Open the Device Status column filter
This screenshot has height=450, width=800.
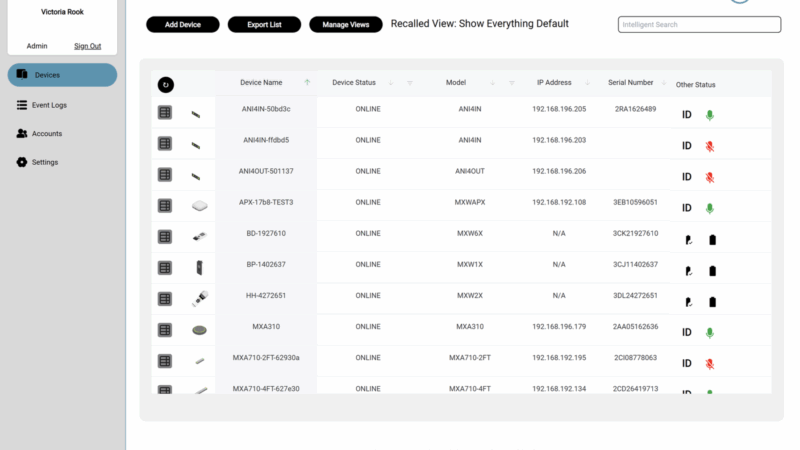tap(410, 83)
